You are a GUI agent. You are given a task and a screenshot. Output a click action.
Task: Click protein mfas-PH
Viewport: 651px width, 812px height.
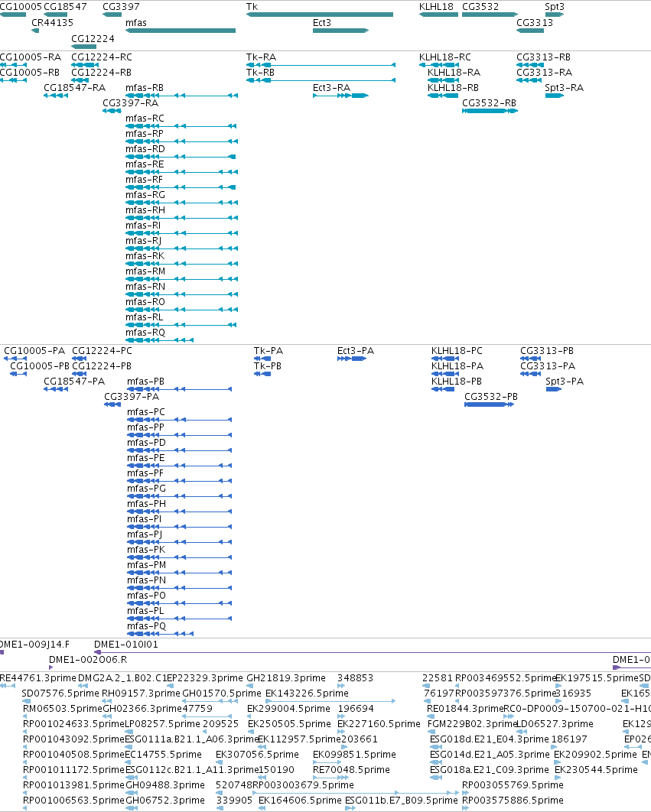click(x=146, y=504)
